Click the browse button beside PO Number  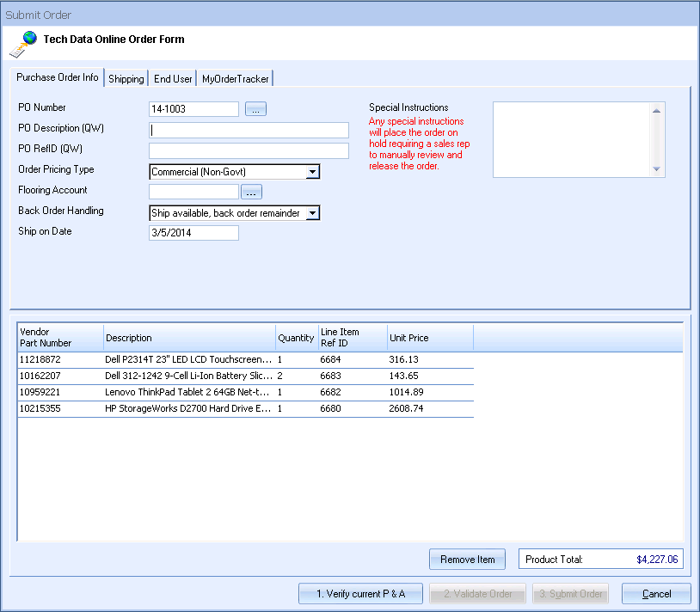point(256,109)
